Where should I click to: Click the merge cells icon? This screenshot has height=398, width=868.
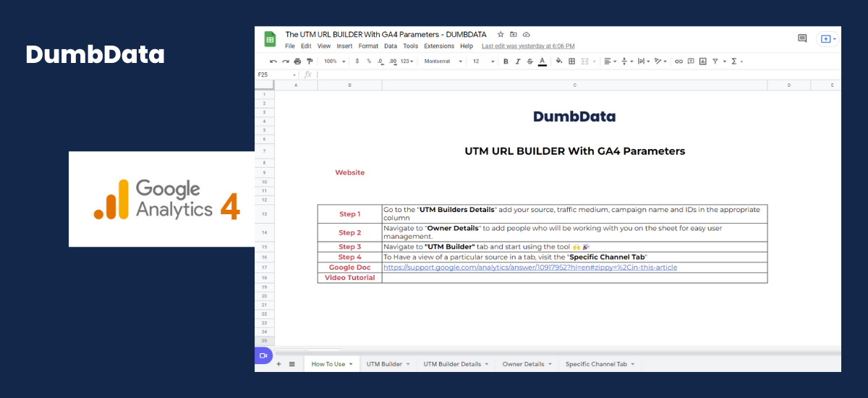coord(584,62)
